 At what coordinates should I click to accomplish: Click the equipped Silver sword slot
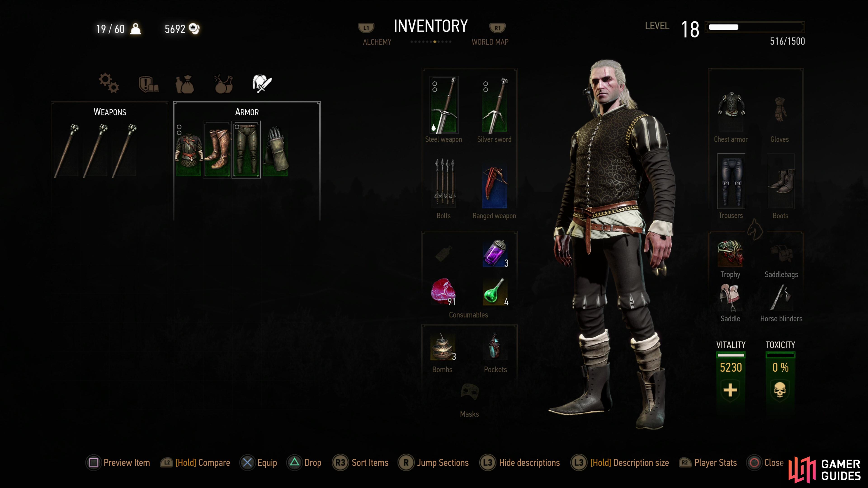point(494,105)
